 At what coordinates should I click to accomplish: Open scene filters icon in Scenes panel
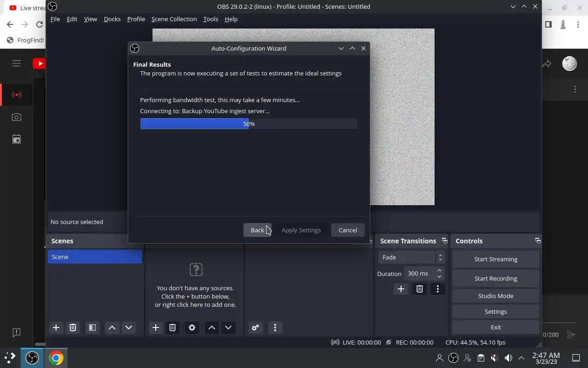[92, 328]
